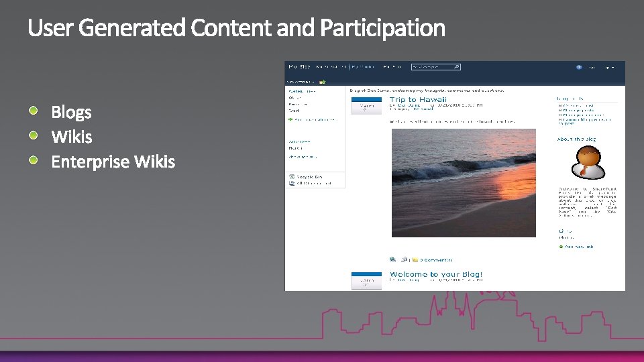This screenshot has height=362, width=644.
Task: Click the permalink icon under the Hawaii post
Action: pos(392,259)
